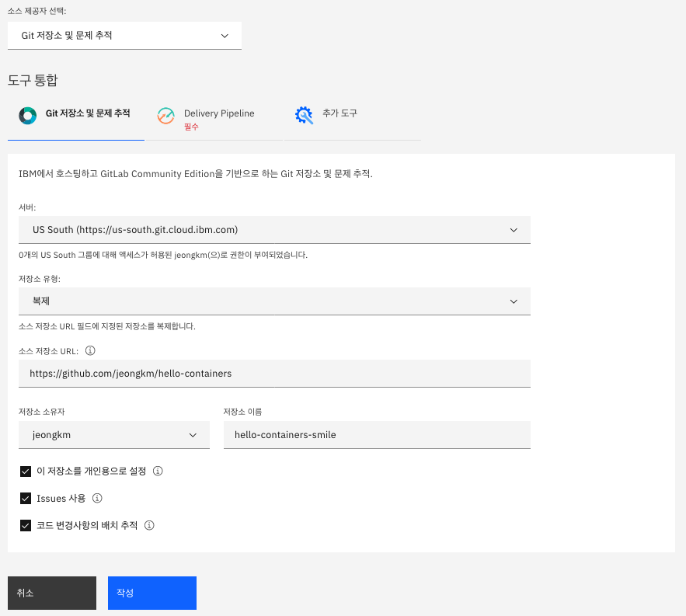Open the 서버 US South dropdown

(x=274, y=230)
